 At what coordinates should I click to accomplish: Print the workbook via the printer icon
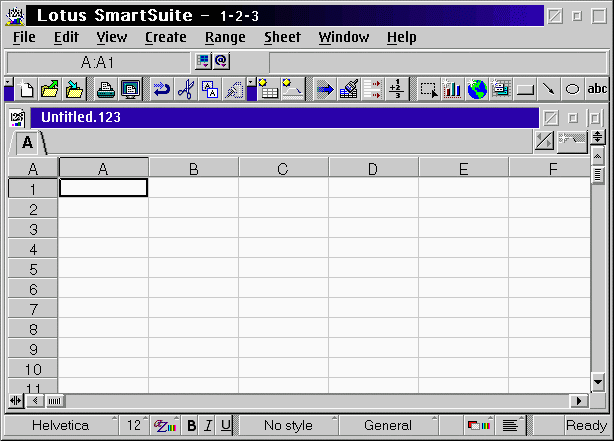pyautogui.click(x=106, y=89)
